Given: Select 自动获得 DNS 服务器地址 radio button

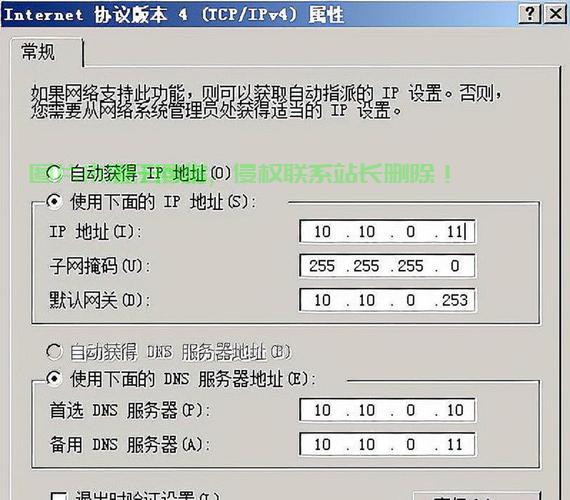Looking at the screenshot, I should 54,352.
